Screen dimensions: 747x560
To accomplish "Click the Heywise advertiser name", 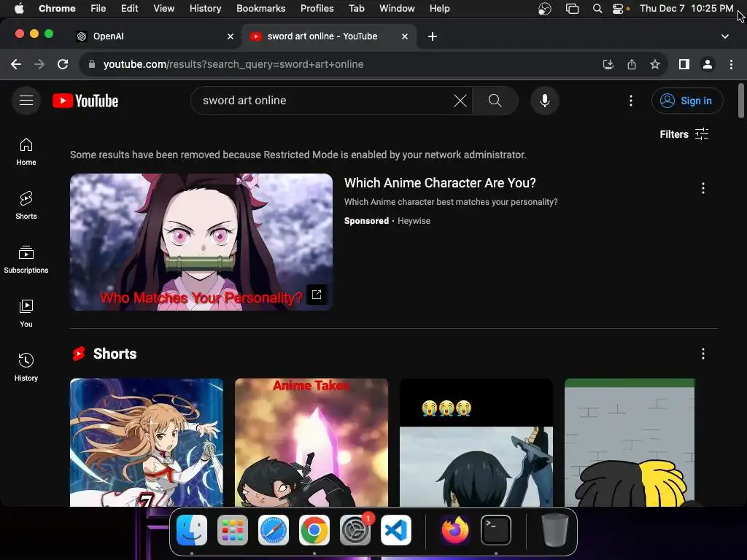I will (414, 220).
